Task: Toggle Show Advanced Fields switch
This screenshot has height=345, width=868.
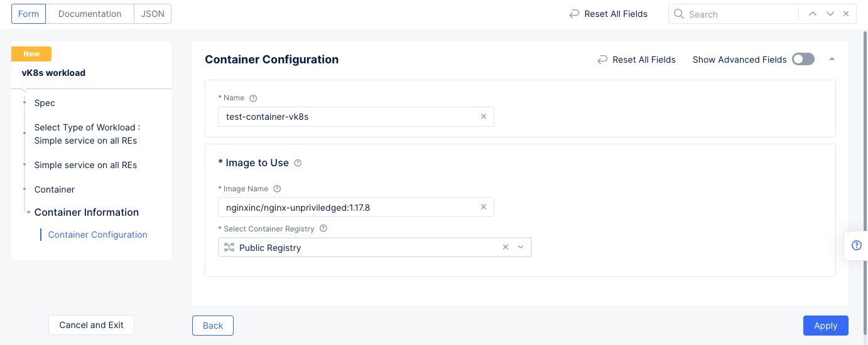Action: click(x=803, y=60)
